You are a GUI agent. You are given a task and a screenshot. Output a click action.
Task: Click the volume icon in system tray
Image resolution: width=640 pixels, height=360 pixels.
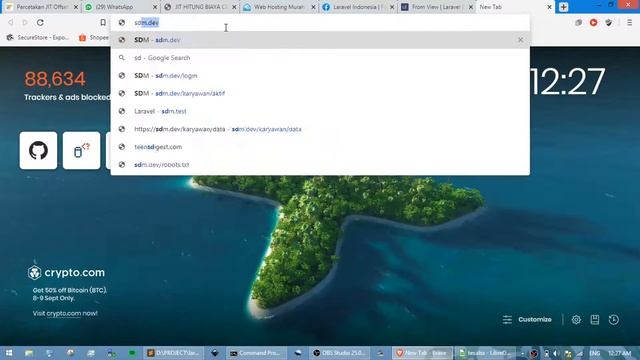(556, 353)
